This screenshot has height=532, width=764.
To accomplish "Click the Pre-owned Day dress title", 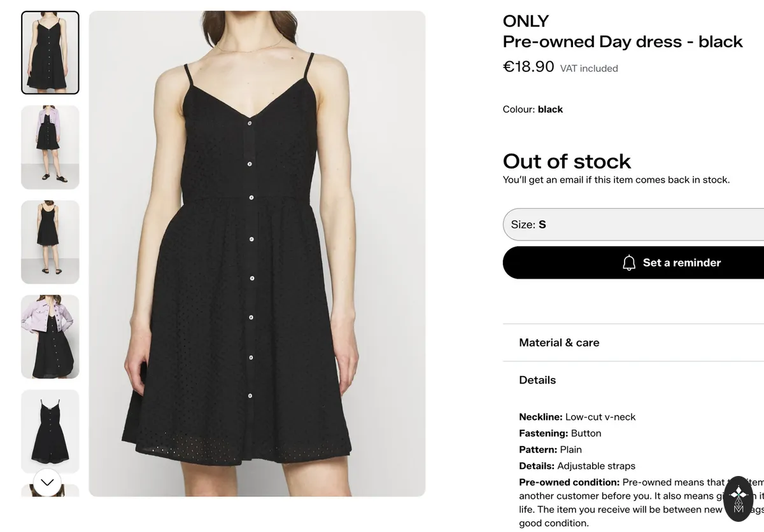I will pos(623,41).
